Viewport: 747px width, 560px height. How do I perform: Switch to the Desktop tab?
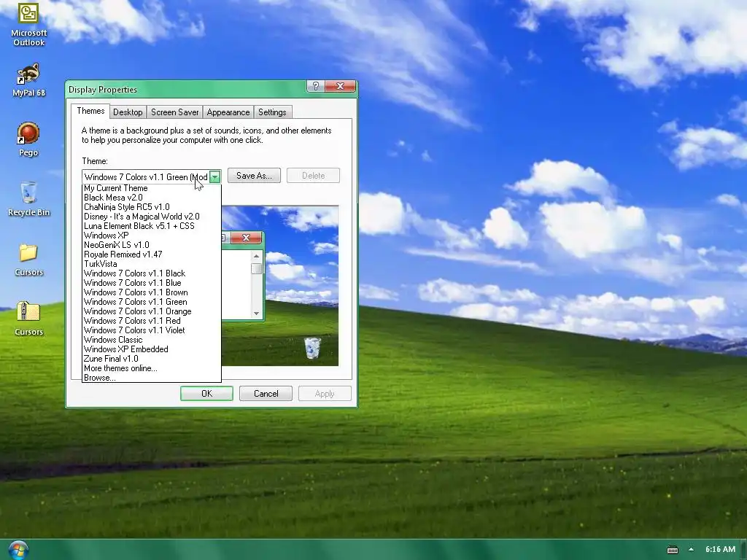pos(128,112)
